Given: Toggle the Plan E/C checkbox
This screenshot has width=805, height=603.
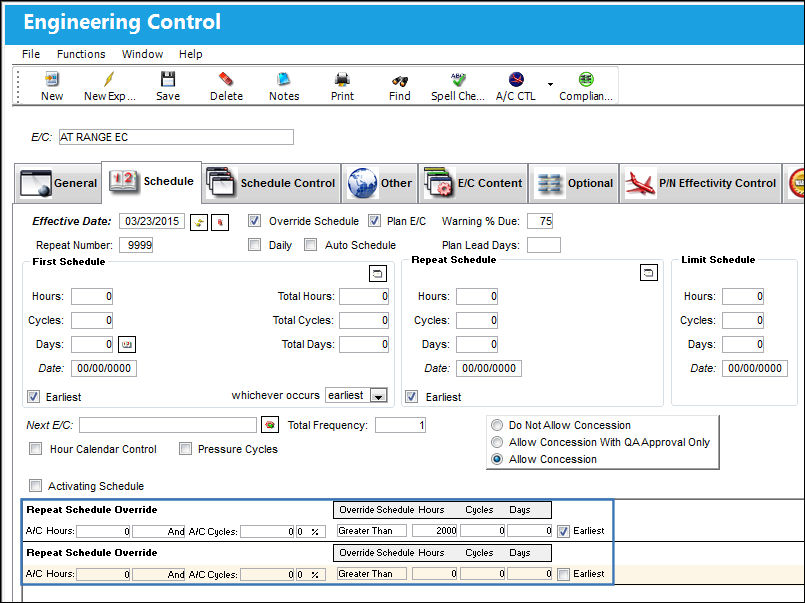Looking at the screenshot, I should (x=374, y=221).
